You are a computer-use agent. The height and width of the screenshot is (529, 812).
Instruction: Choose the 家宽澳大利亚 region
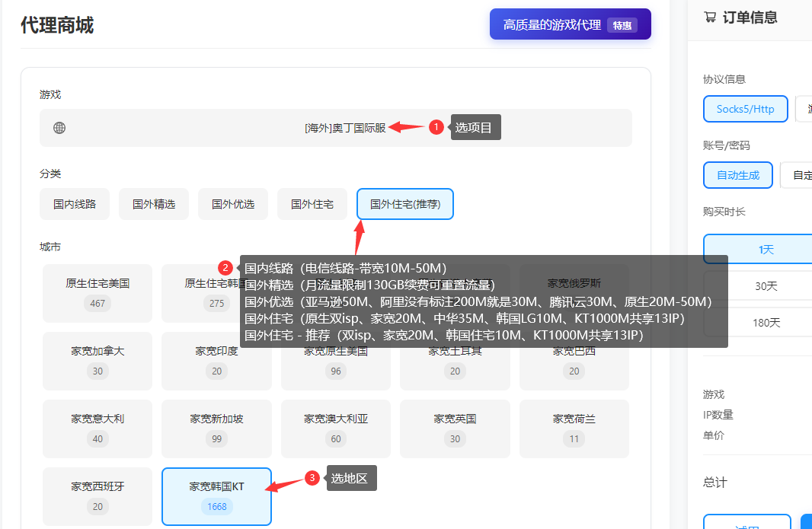(335, 429)
